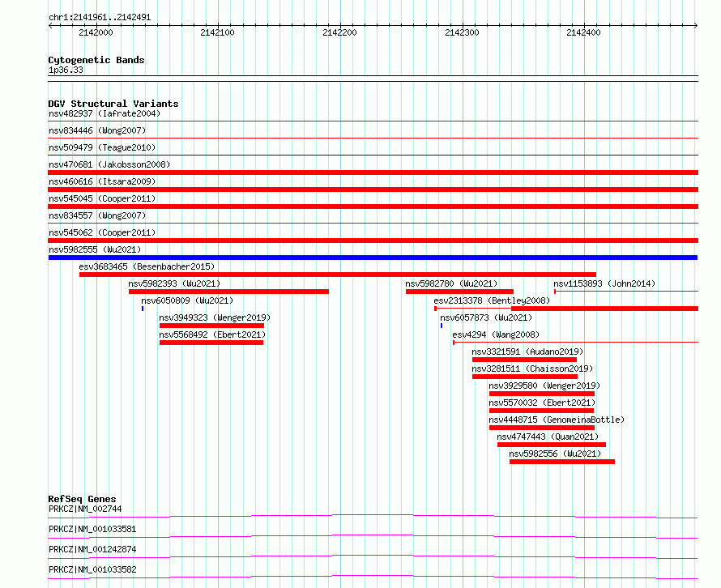Click the ruler's right arrow end

tap(696, 25)
